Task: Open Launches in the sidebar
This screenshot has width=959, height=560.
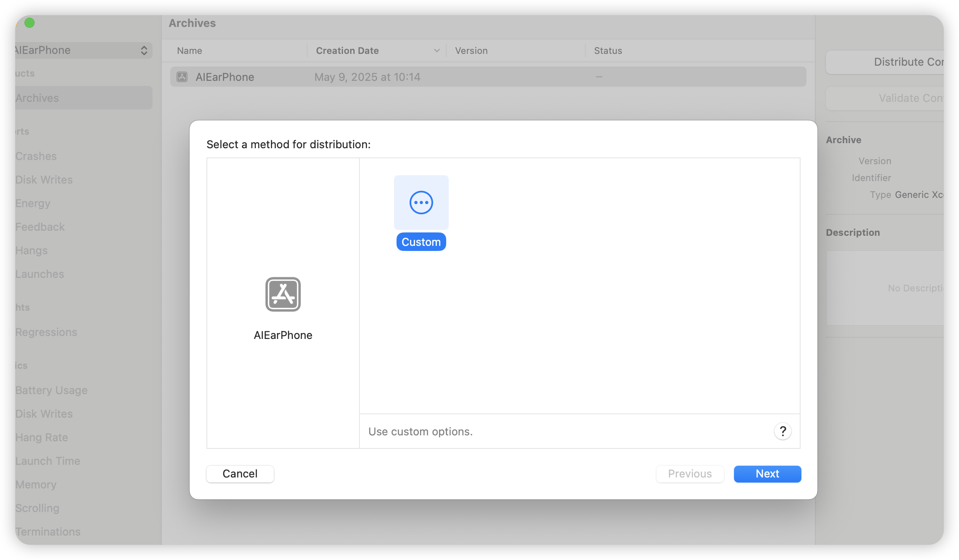Action: [40, 274]
